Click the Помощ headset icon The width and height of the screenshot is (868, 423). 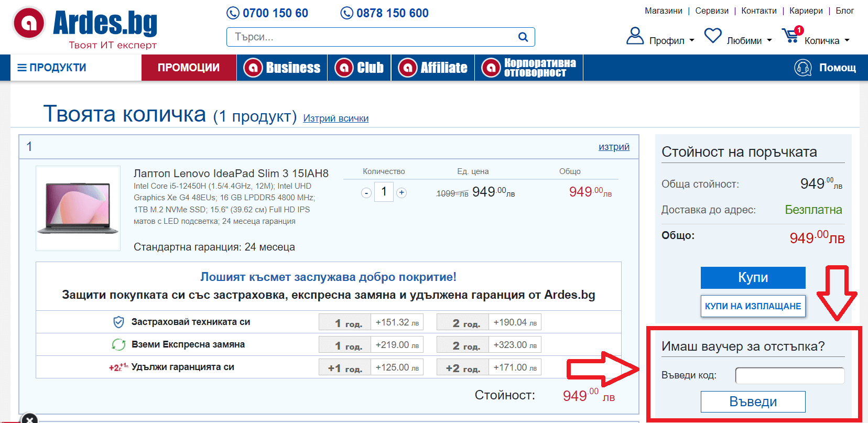pos(802,68)
